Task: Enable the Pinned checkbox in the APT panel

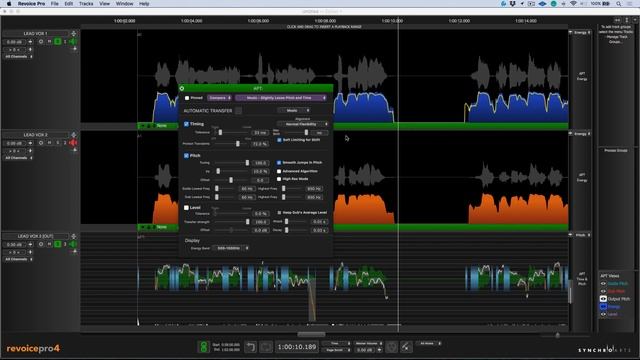Action: [187, 98]
